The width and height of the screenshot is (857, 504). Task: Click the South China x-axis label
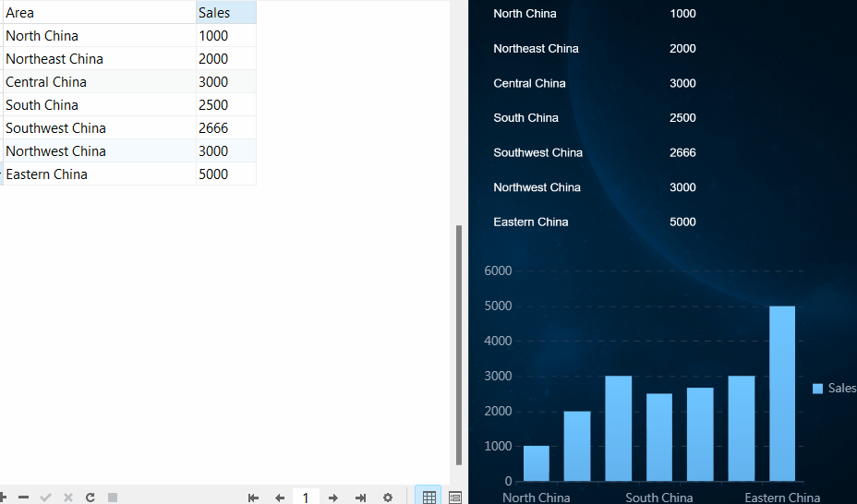click(659, 498)
